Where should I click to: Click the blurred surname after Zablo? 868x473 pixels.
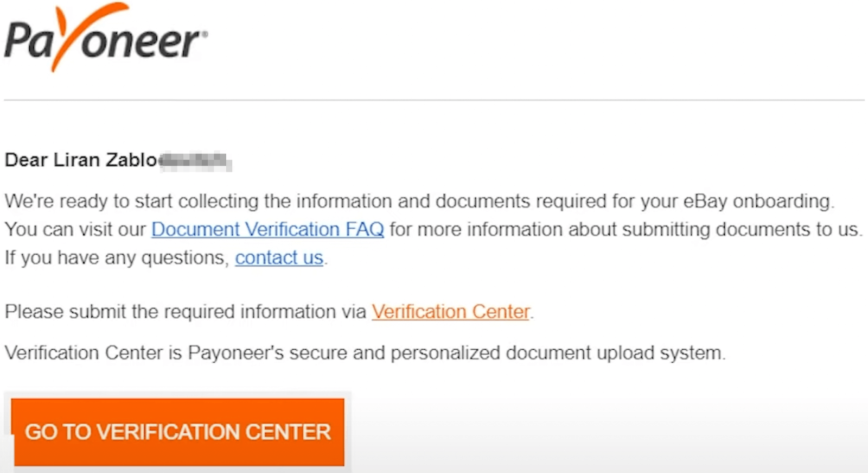(x=195, y=161)
